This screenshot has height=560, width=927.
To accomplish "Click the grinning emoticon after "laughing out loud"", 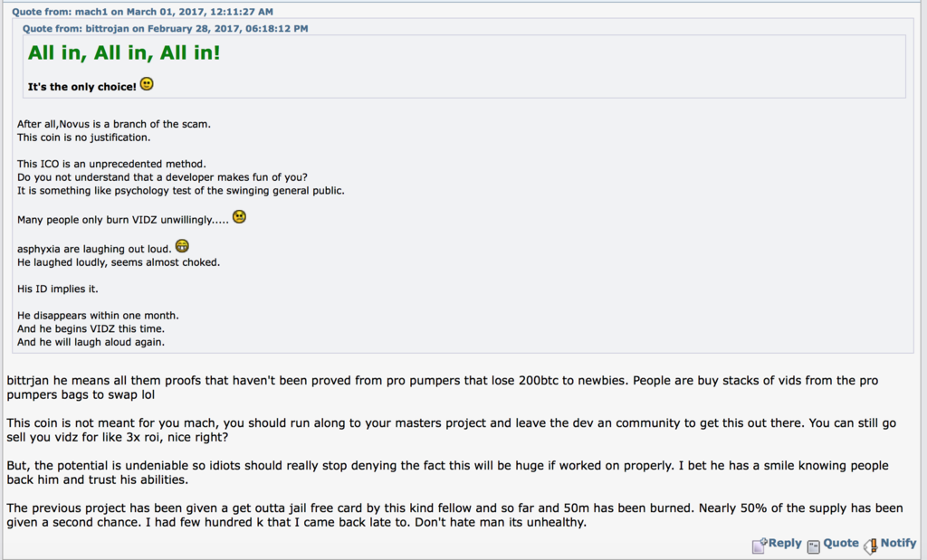I will point(182,246).
